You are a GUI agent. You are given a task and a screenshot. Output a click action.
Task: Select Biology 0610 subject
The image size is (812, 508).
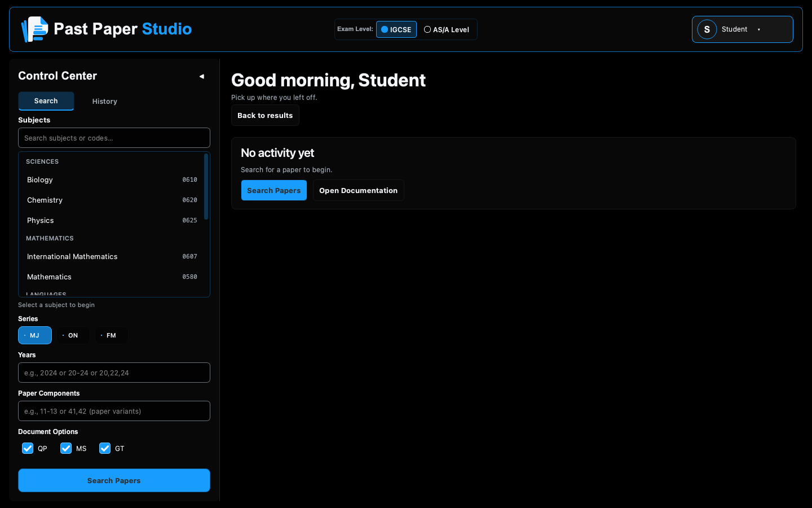(112, 180)
